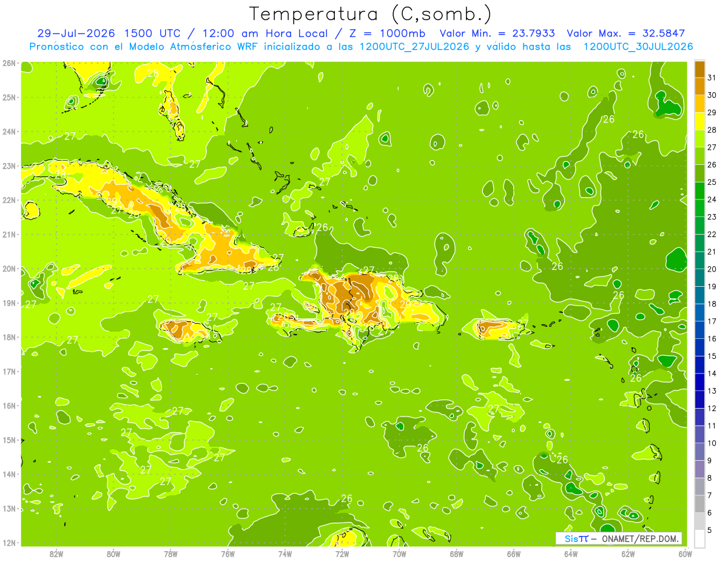Pick the colorbar segment between 28 and 29
728x562 pixels.
click(x=699, y=121)
